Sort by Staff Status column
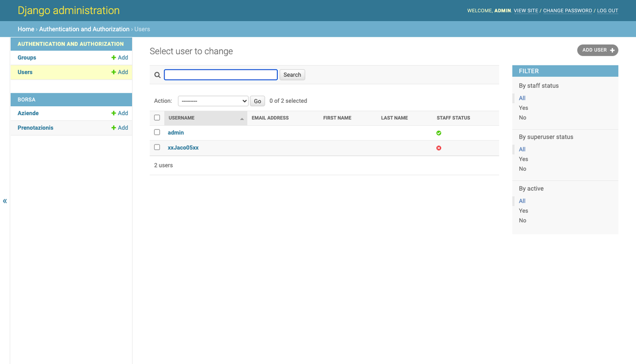Viewport: 636px width, 364px height. 453,118
